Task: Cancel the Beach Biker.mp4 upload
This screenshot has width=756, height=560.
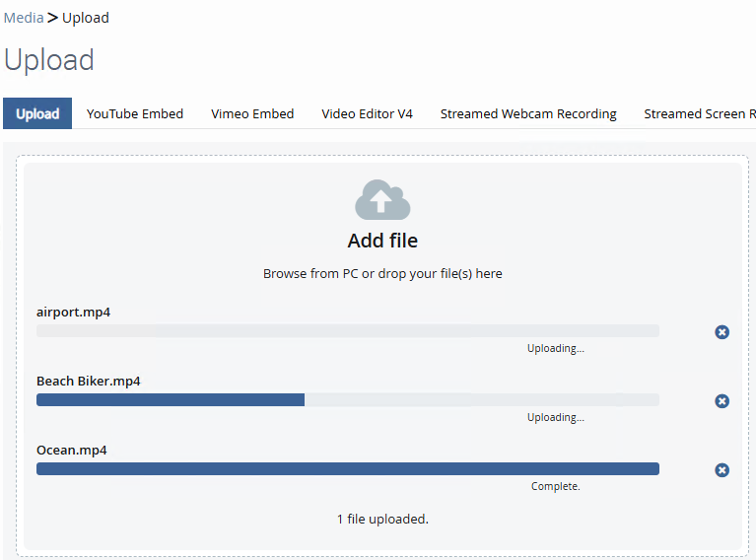Action: (x=722, y=401)
